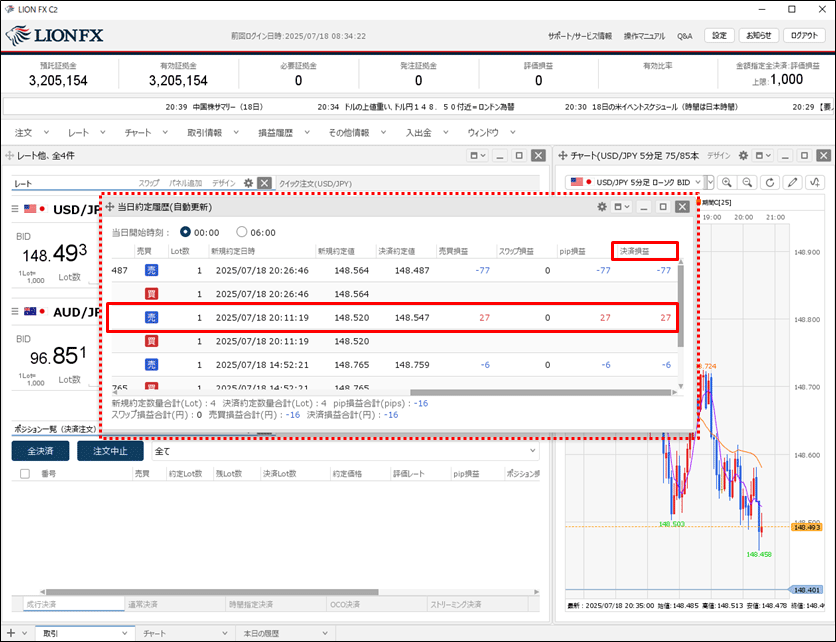
Task: Expand the 取引 bottom tab dropdown arrow
Action: click(124, 633)
